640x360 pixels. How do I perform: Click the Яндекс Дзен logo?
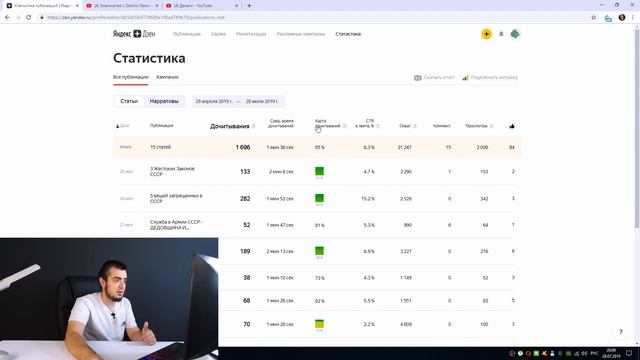[x=134, y=34]
